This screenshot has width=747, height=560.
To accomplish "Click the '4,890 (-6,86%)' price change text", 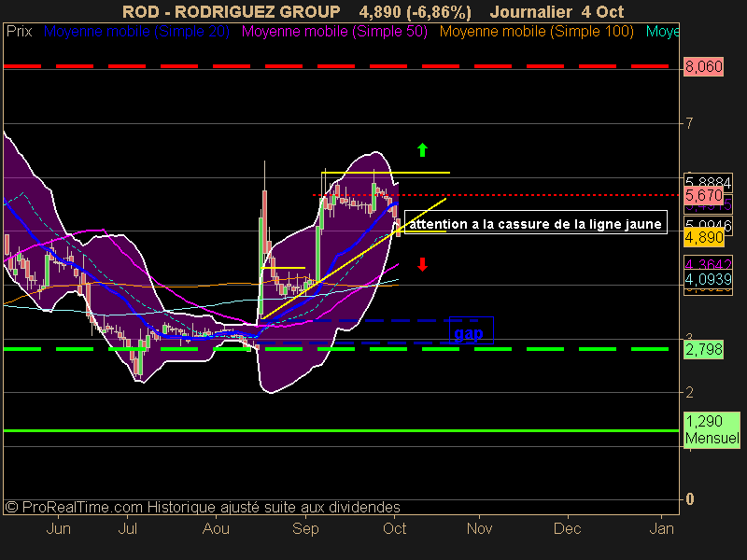I will click(415, 11).
